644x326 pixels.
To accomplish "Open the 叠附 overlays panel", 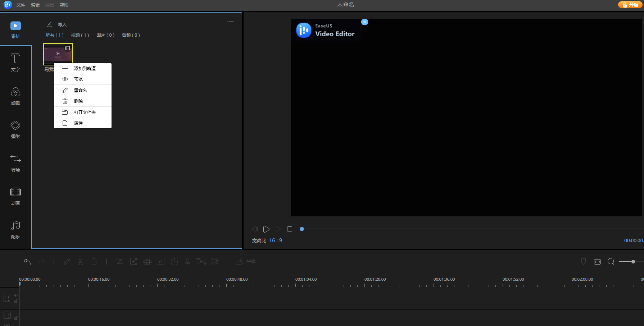I will pos(15,129).
